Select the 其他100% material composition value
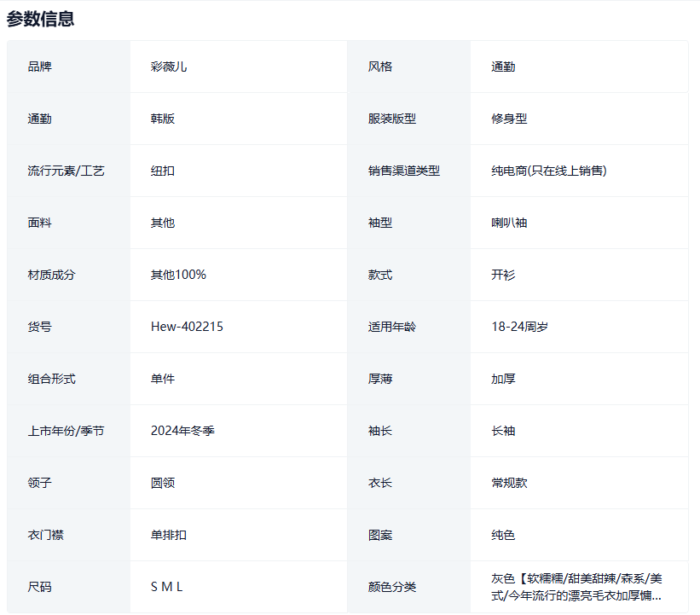This screenshot has width=700, height=615. [x=178, y=275]
